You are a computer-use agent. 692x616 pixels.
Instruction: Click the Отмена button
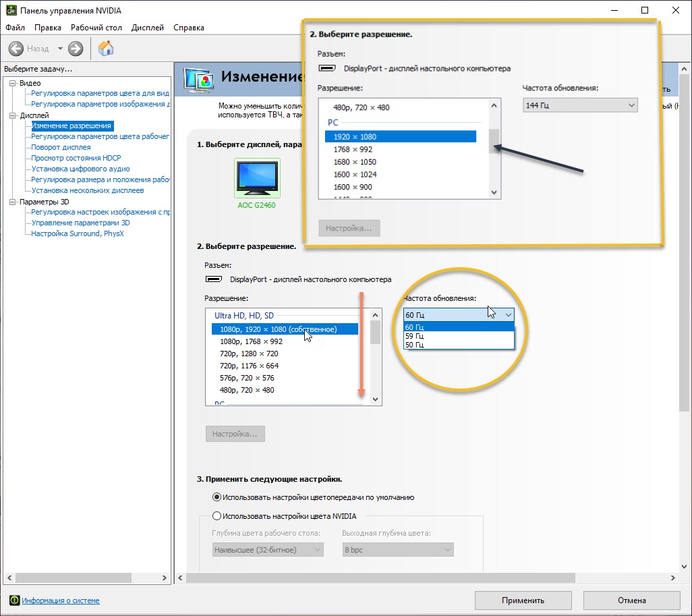(631, 600)
